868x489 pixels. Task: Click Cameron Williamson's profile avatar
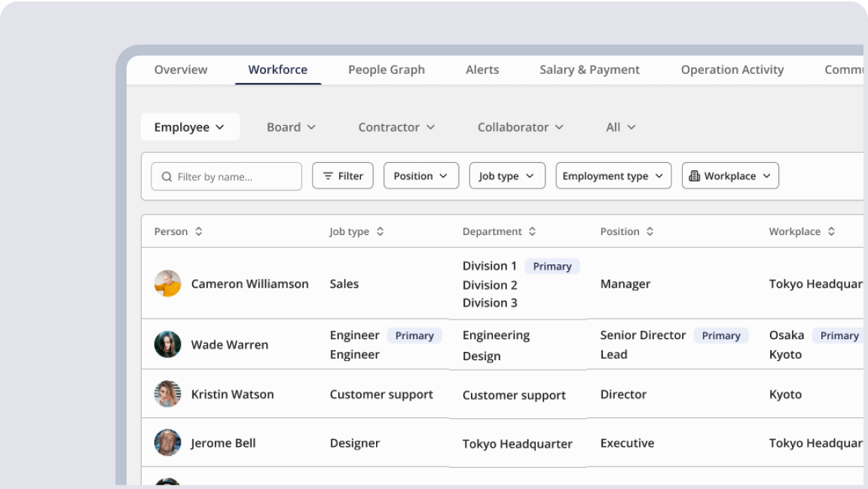coord(167,284)
